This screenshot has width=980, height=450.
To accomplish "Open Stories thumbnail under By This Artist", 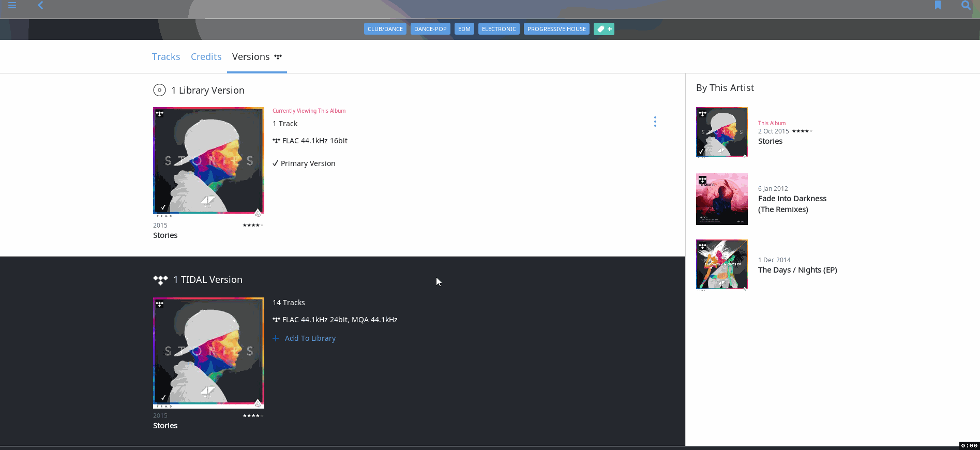I will (722, 132).
